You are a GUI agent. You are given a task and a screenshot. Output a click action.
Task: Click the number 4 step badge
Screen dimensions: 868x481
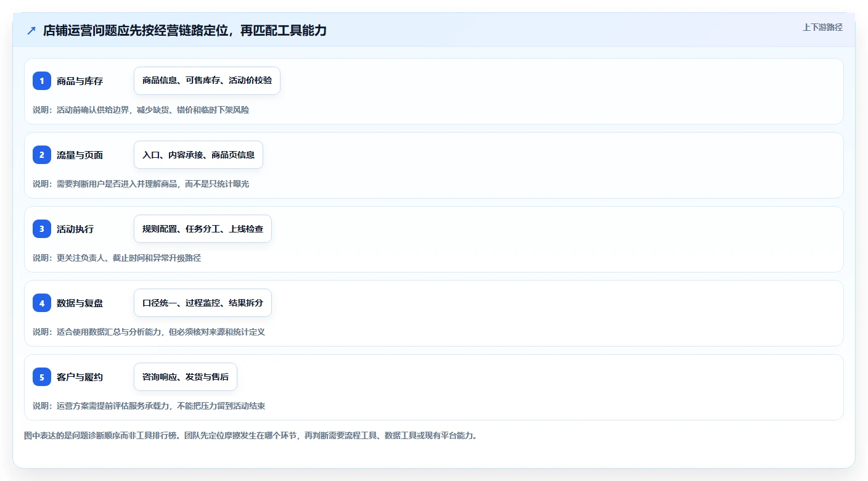point(42,303)
